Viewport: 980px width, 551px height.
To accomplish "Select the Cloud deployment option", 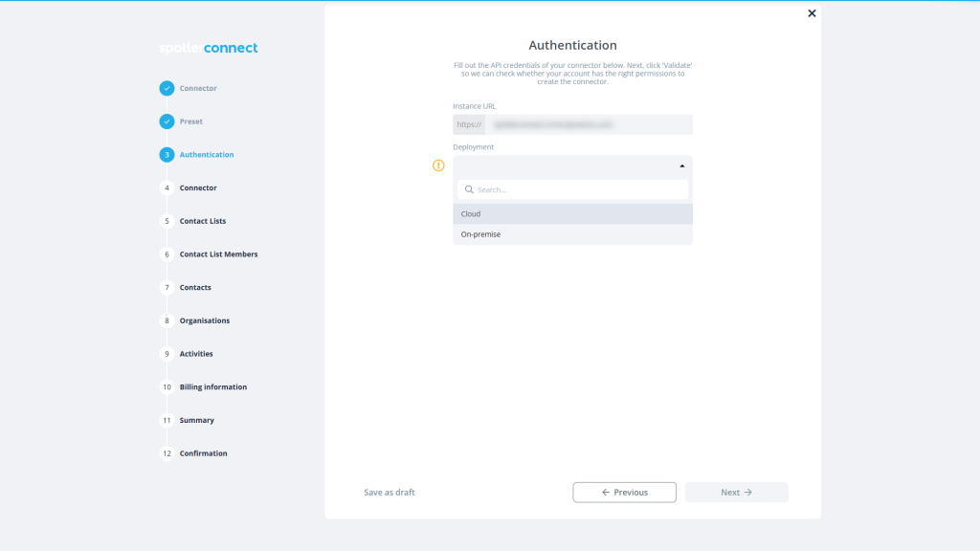I will point(572,213).
